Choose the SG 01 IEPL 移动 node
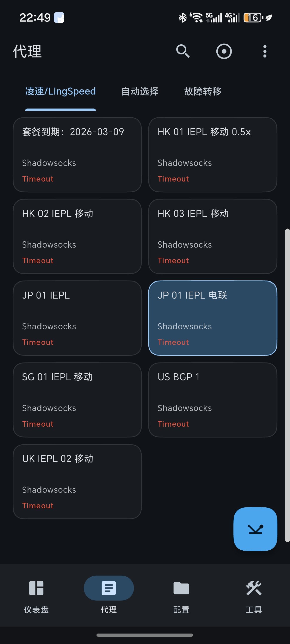 click(x=77, y=400)
